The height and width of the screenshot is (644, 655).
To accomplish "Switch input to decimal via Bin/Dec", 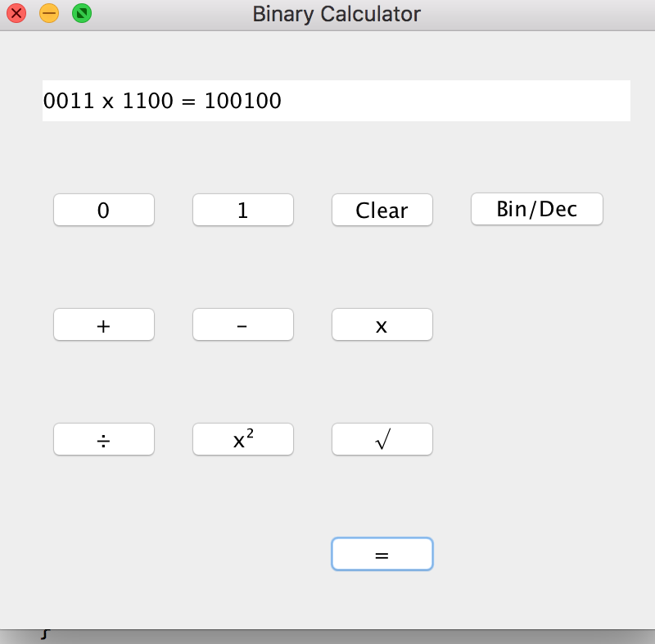I will 536,209.
